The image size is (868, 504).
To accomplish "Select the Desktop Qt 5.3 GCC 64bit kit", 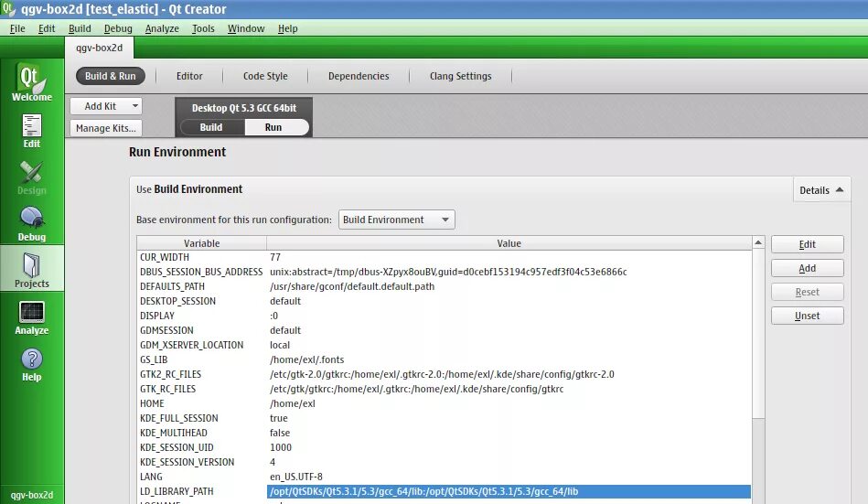I will point(243,108).
